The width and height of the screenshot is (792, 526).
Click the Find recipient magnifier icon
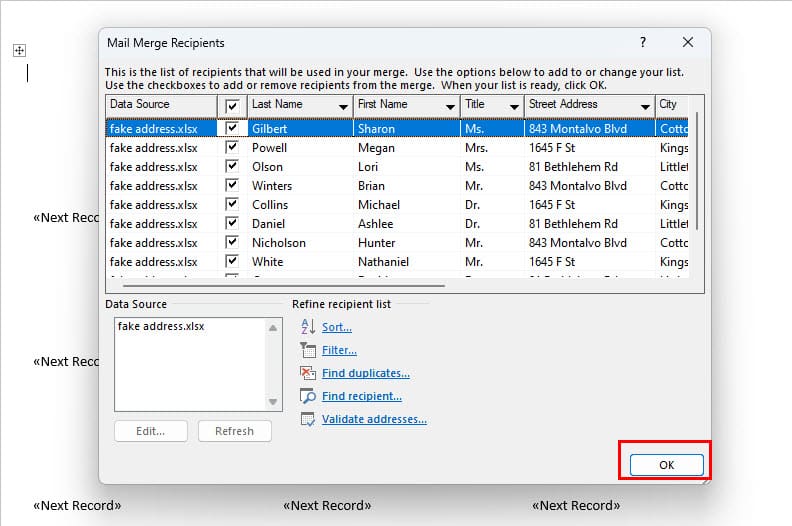[x=308, y=396]
